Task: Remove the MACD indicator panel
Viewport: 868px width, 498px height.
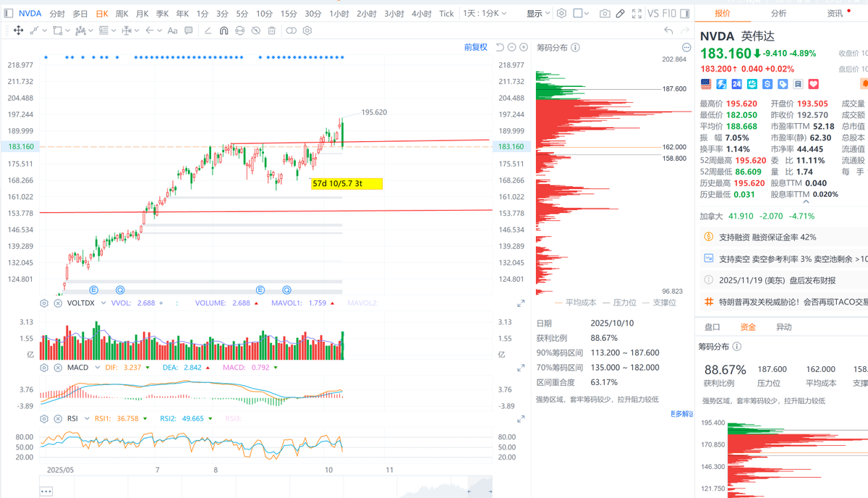Action: (x=58, y=368)
